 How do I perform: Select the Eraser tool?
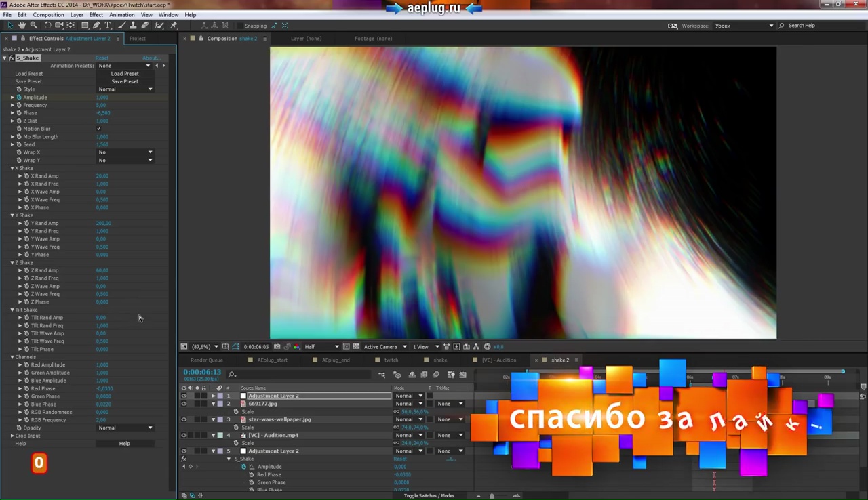(x=145, y=26)
